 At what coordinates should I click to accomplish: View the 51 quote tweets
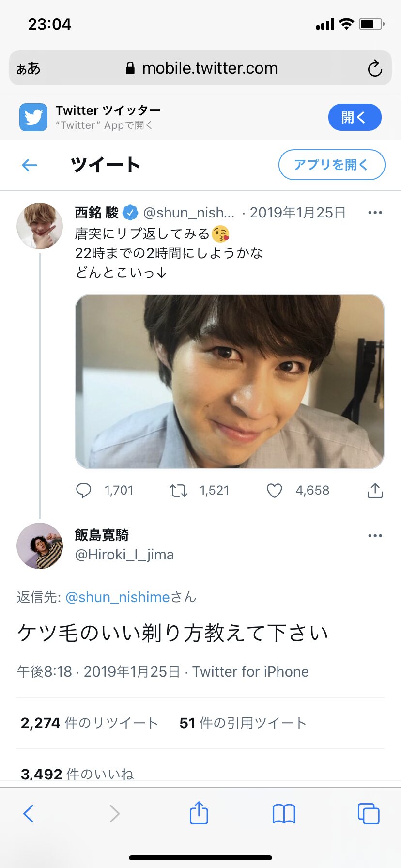click(243, 723)
